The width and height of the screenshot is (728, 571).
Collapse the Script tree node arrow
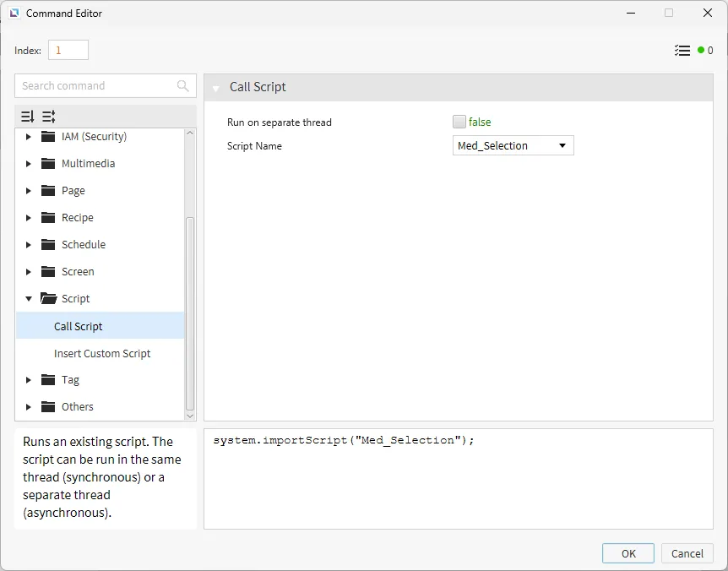(x=28, y=299)
